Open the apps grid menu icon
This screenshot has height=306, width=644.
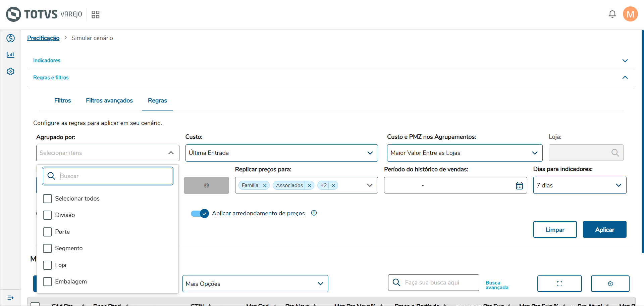click(96, 14)
